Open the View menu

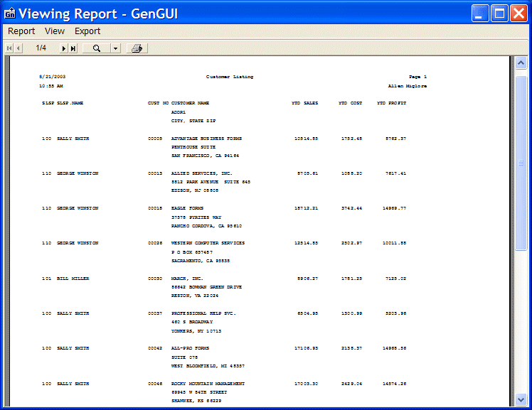pyautogui.click(x=55, y=31)
